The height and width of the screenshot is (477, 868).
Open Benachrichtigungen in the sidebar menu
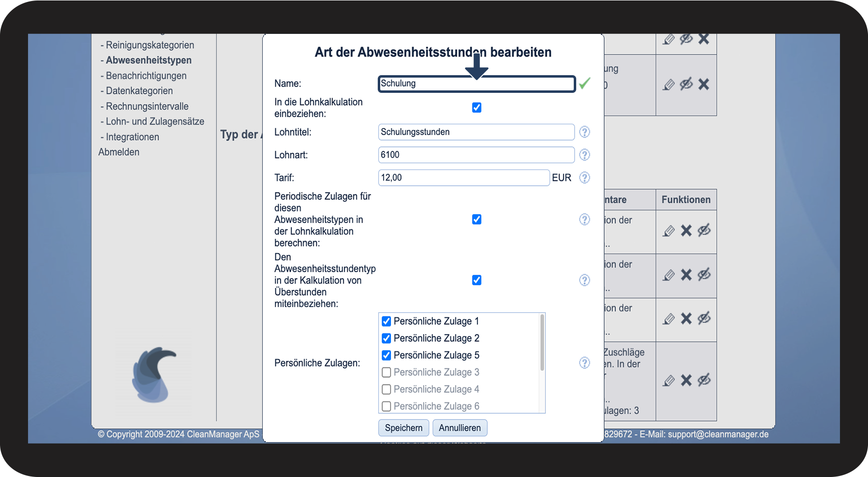tap(146, 76)
